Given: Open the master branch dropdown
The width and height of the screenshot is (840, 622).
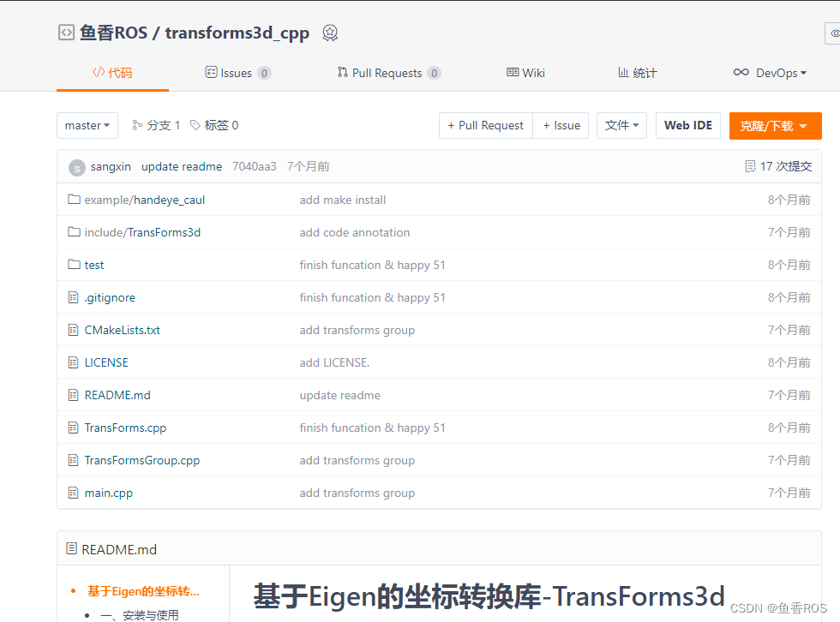Looking at the screenshot, I should tap(87, 125).
